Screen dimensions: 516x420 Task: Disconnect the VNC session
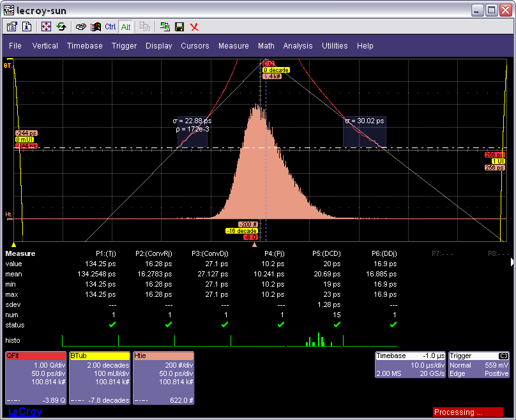coord(195,27)
